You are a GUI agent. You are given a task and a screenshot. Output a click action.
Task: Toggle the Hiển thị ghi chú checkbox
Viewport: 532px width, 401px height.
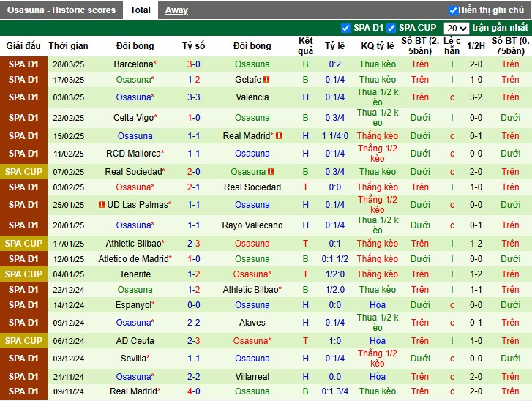click(453, 10)
